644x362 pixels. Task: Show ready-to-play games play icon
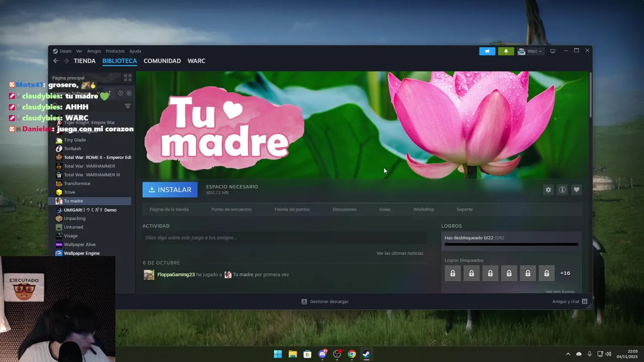coord(129,93)
